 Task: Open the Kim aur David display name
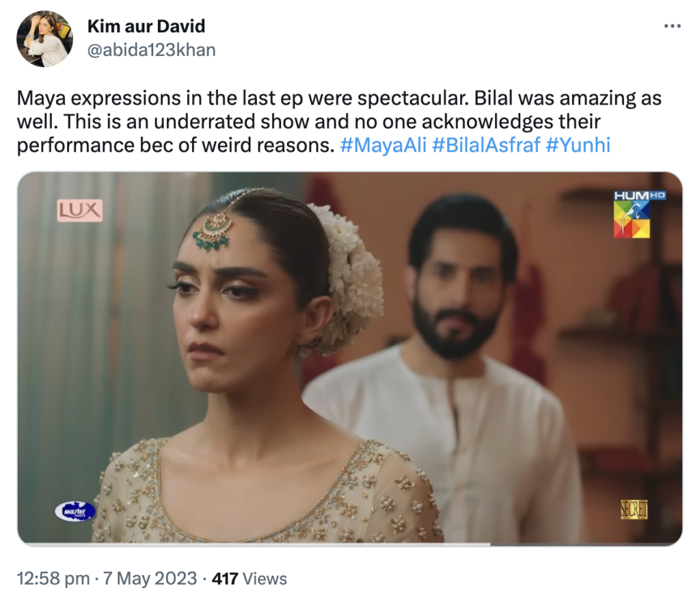(146, 27)
